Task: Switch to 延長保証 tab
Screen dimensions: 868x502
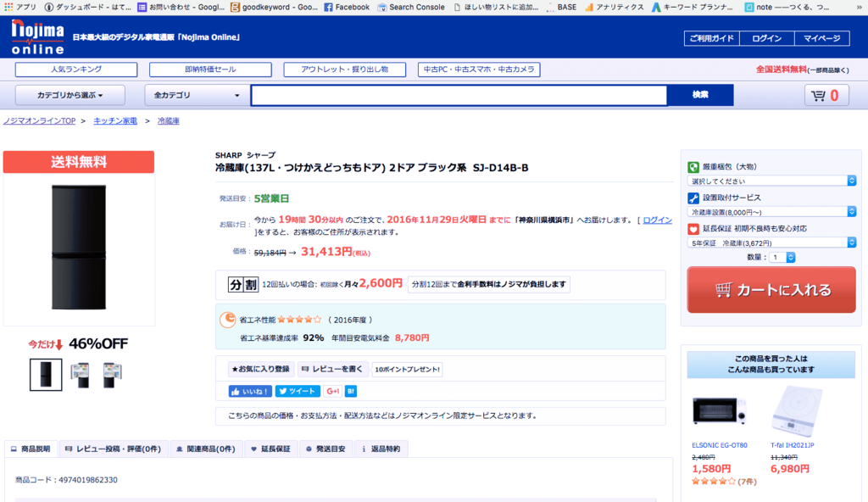Action: (270, 449)
